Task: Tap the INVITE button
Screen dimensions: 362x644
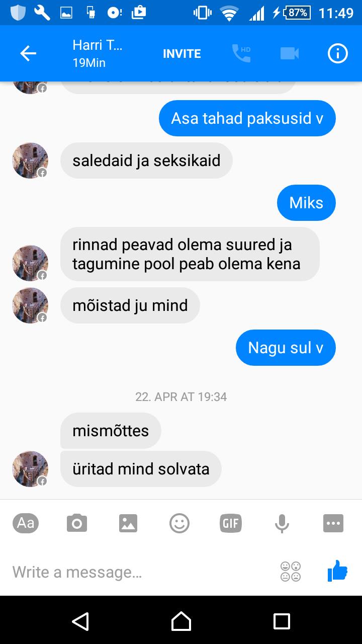Action: pyautogui.click(x=182, y=54)
